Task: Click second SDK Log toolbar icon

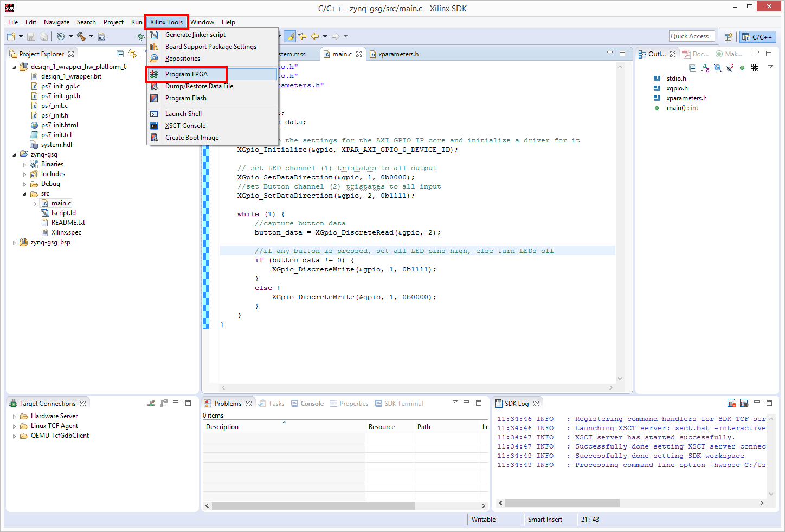Action: click(x=744, y=403)
